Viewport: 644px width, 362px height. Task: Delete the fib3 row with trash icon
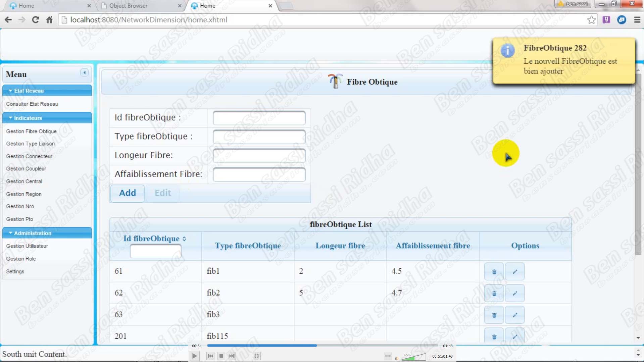(x=494, y=315)
